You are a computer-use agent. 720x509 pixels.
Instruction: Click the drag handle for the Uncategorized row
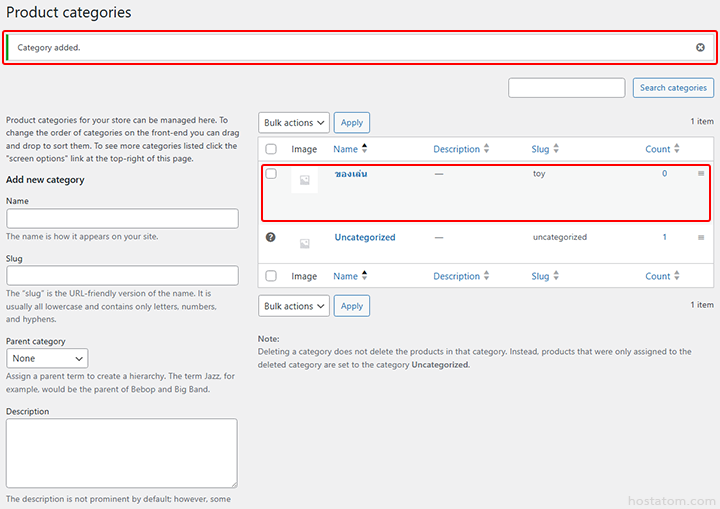tap(701, 238)
